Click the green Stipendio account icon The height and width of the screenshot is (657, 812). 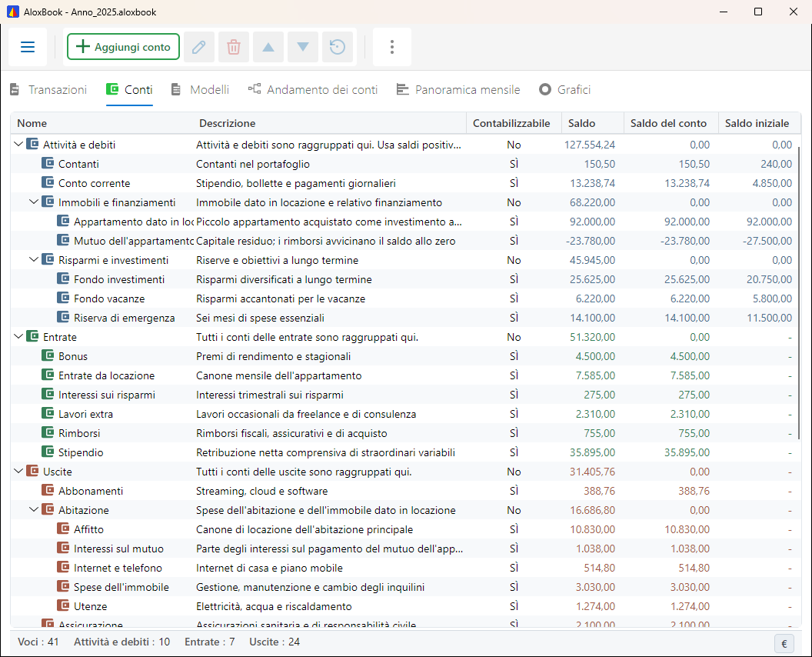(x=48, y=452)
